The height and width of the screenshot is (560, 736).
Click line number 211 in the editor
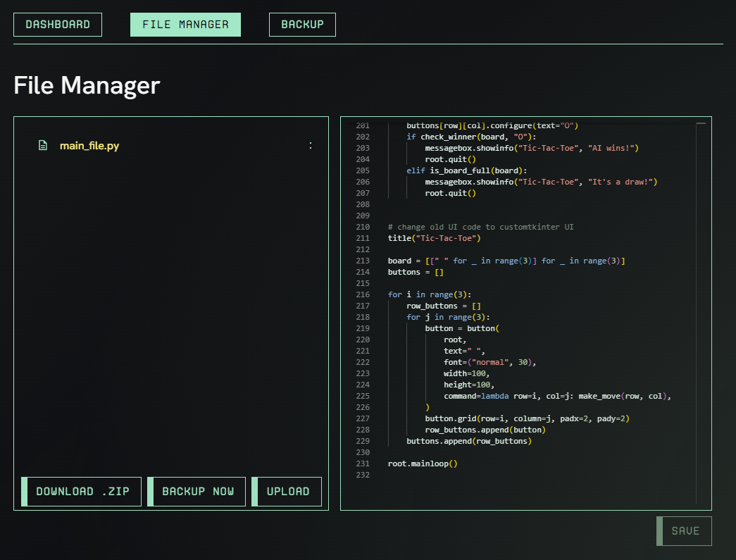[x=362, y=238]
